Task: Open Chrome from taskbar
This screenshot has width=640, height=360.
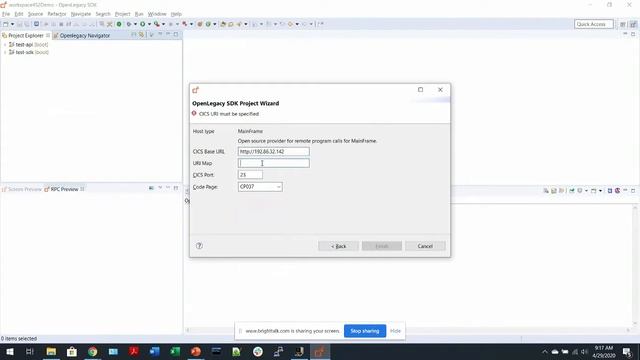Action: 93,351
